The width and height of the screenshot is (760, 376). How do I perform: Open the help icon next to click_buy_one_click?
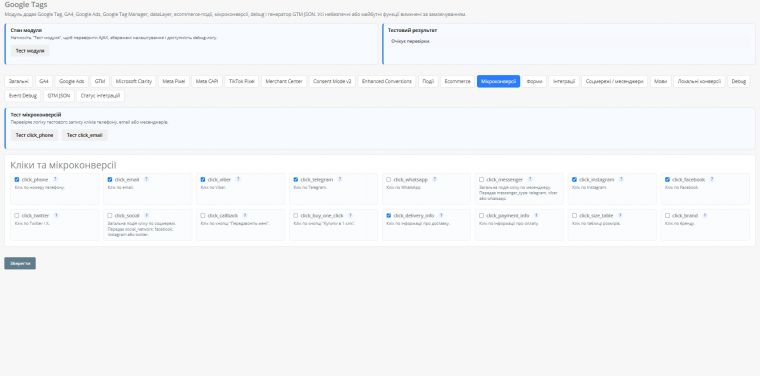pyautogui.click(x=350, y=215)
